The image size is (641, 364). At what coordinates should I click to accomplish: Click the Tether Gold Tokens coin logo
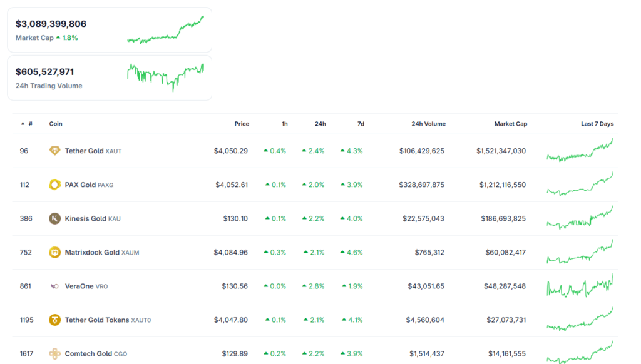click(55, 320)
